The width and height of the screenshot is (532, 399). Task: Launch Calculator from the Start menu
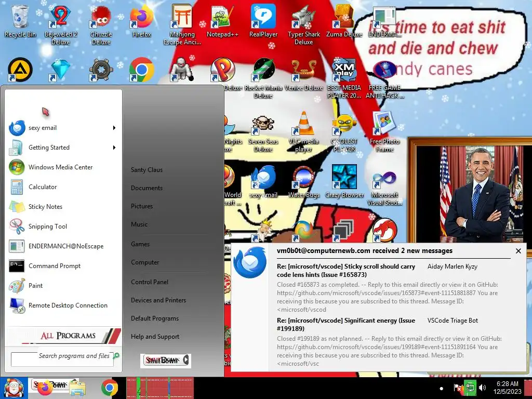[x=63, y=187]
